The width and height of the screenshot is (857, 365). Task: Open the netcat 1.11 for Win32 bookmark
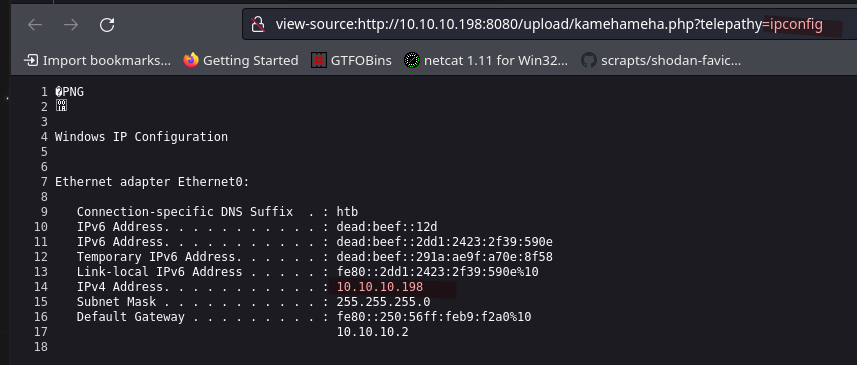point(486,60)
